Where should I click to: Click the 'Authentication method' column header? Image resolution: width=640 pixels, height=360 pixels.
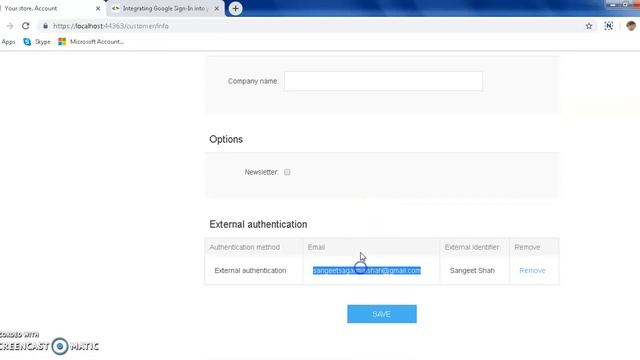pyautogui.click(x=244, y=247)
